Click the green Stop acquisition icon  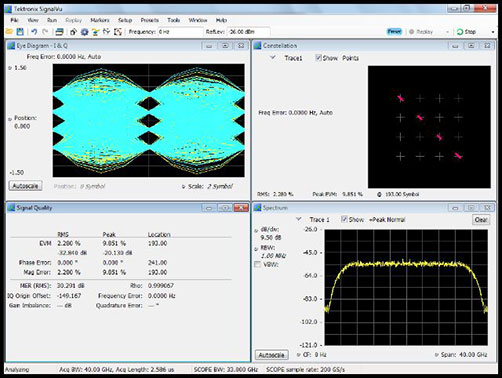(460, 32)
